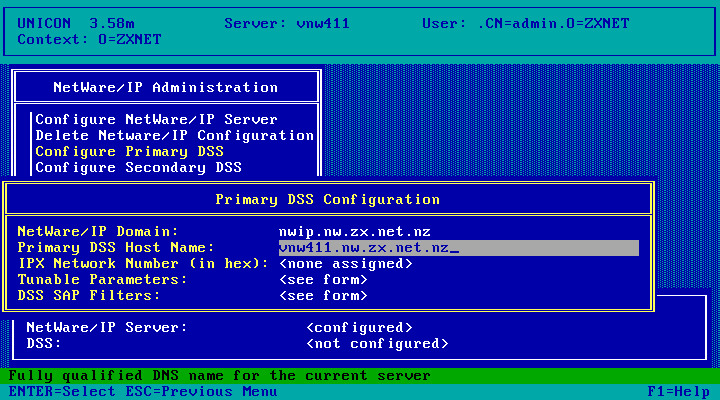This screenshot has height=400, width=720.
Task: Click the Server: vnw411 header text
Action: click(x=287, y=23)
